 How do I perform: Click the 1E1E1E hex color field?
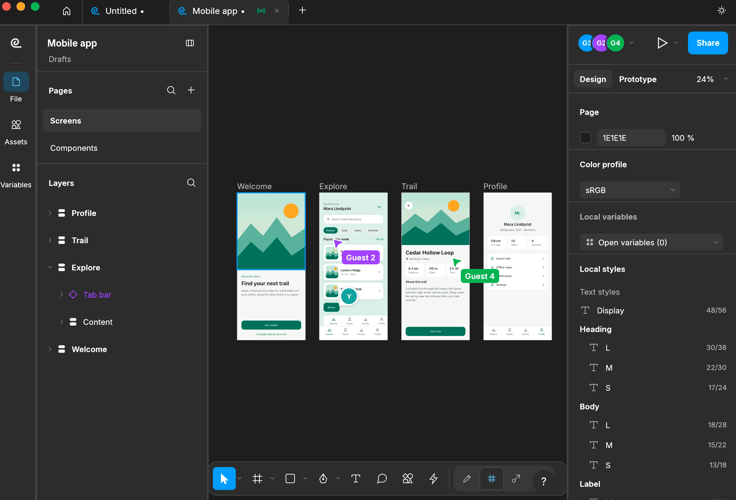pos(631,138)
